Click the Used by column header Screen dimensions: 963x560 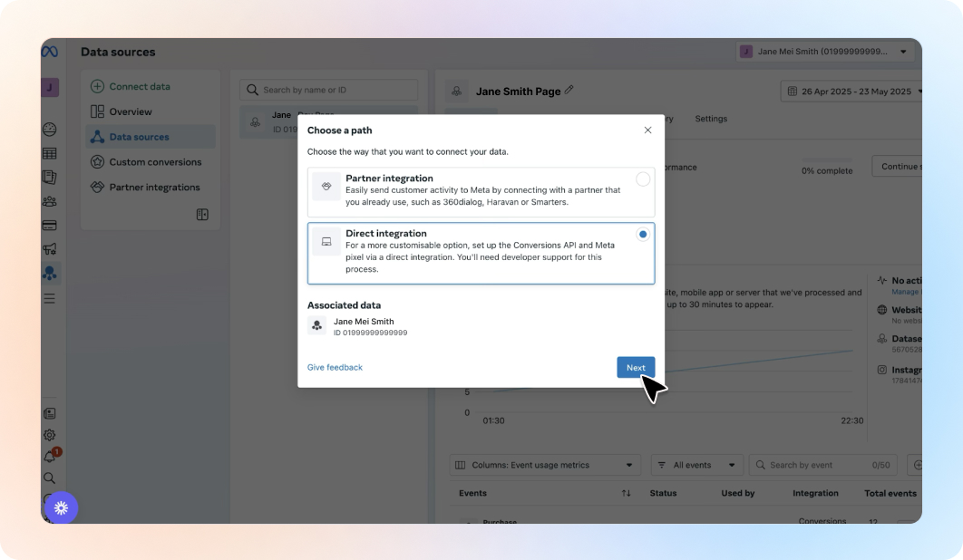737,493
